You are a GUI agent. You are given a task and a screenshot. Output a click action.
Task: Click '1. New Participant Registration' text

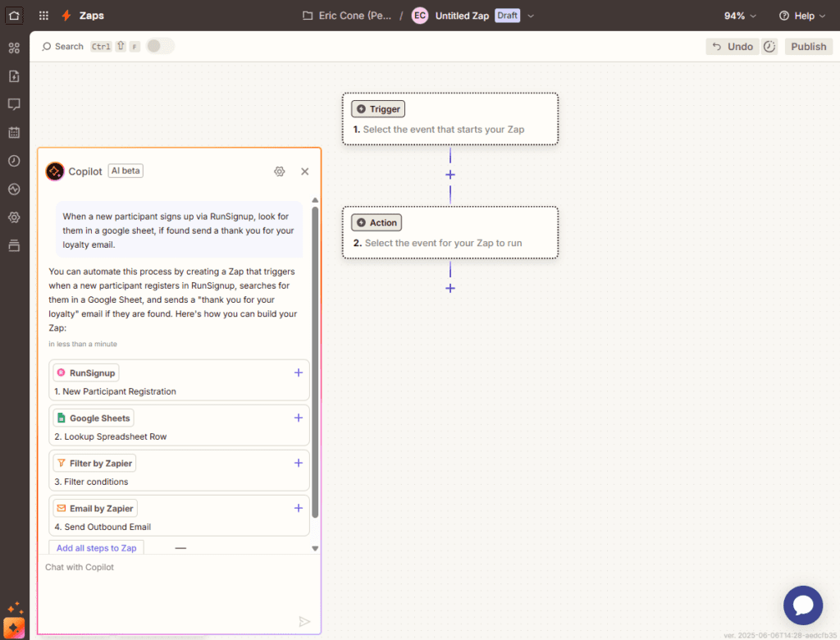115,391
